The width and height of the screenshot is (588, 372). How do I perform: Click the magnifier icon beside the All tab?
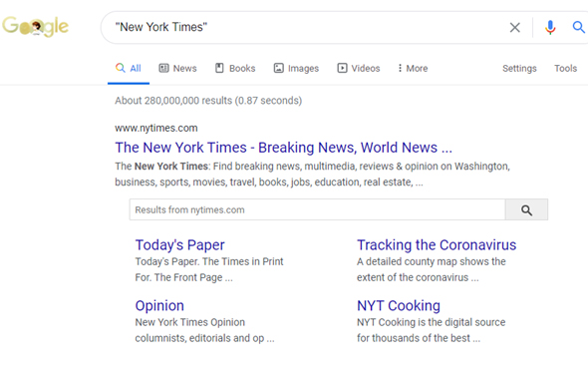point(120,68)
